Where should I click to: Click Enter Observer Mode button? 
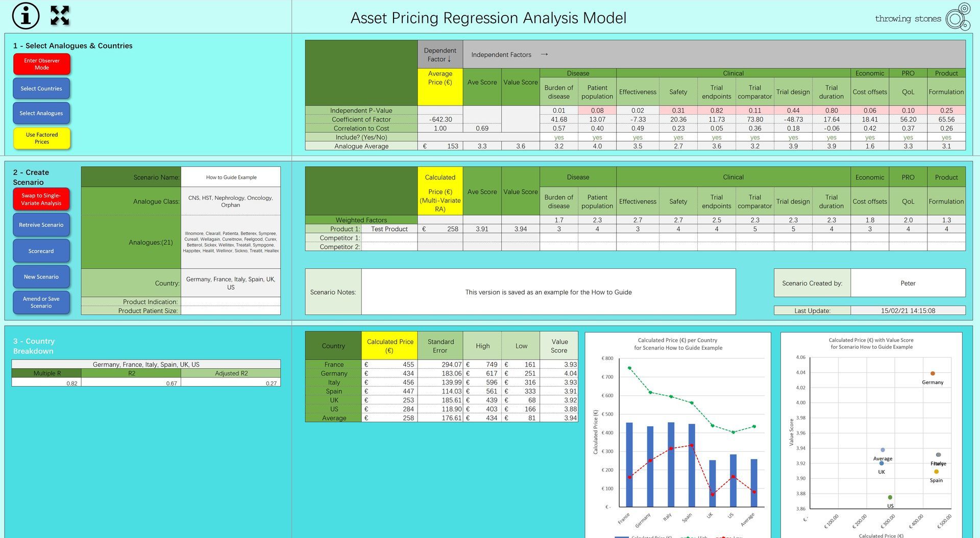coord(42,64)
